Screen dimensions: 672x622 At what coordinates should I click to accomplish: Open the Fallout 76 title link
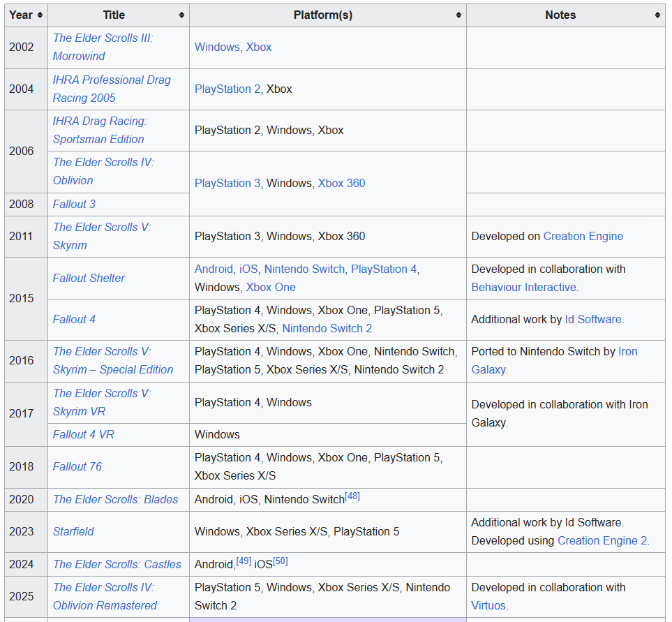click(x=77, y=466)
